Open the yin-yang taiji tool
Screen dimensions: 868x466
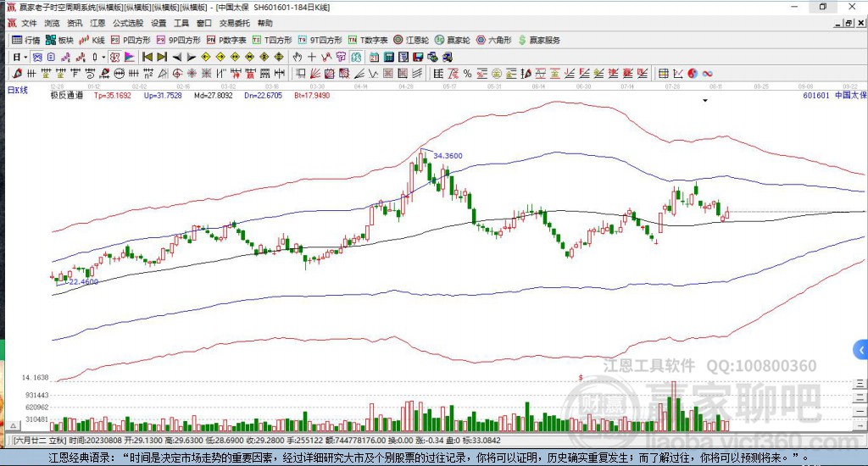click(693, 74)
